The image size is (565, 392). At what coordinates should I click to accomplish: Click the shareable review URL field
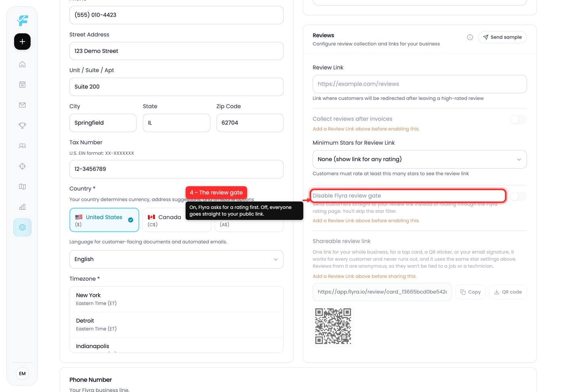382,292
